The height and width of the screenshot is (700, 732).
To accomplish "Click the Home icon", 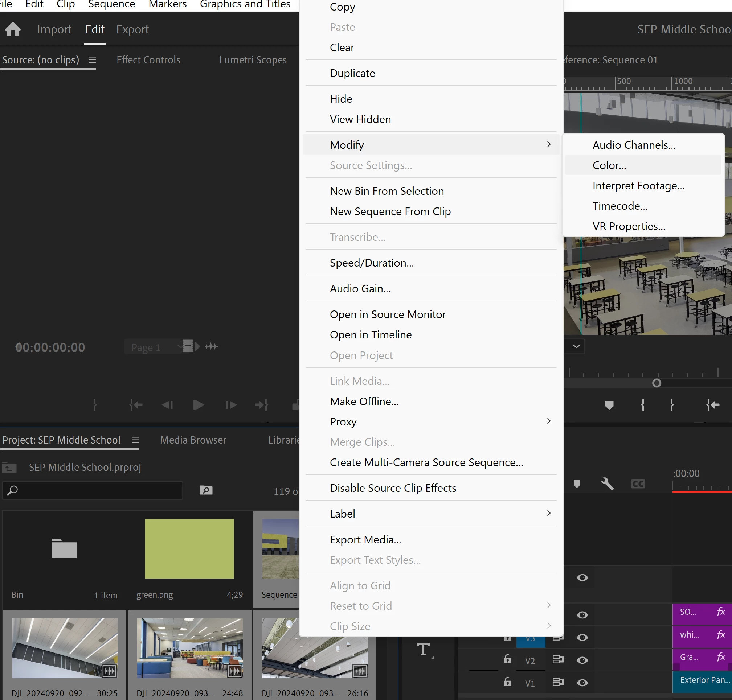I will point(13,29).
